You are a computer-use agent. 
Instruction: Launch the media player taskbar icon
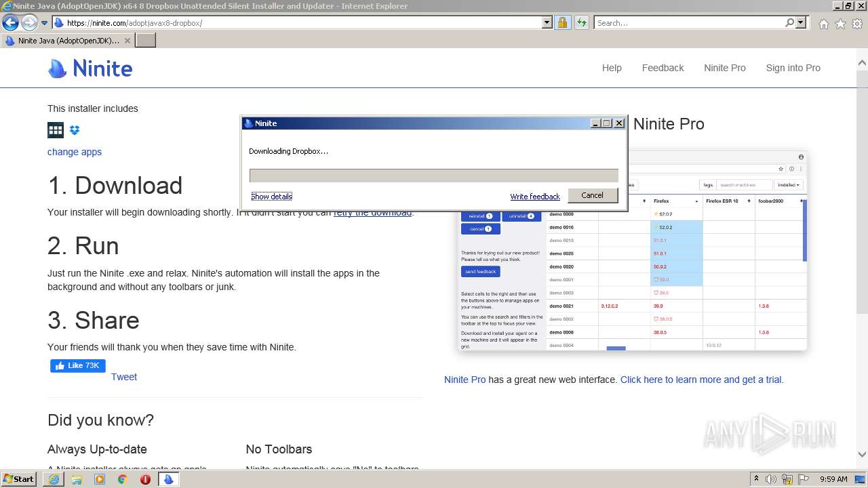[100, 479]
